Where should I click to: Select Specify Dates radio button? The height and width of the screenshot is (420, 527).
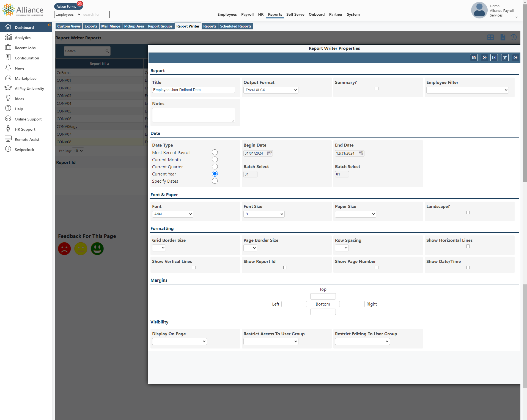(x=215, y=181)
